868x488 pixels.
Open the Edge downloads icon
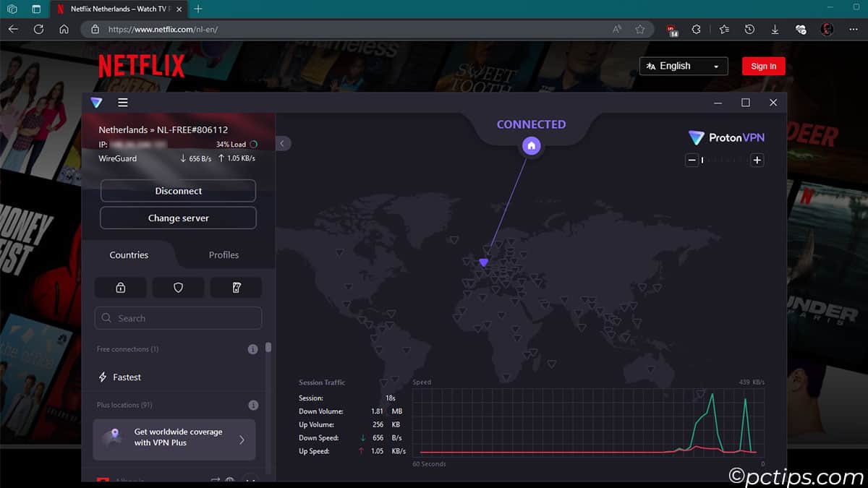click(x=775, y=30)
